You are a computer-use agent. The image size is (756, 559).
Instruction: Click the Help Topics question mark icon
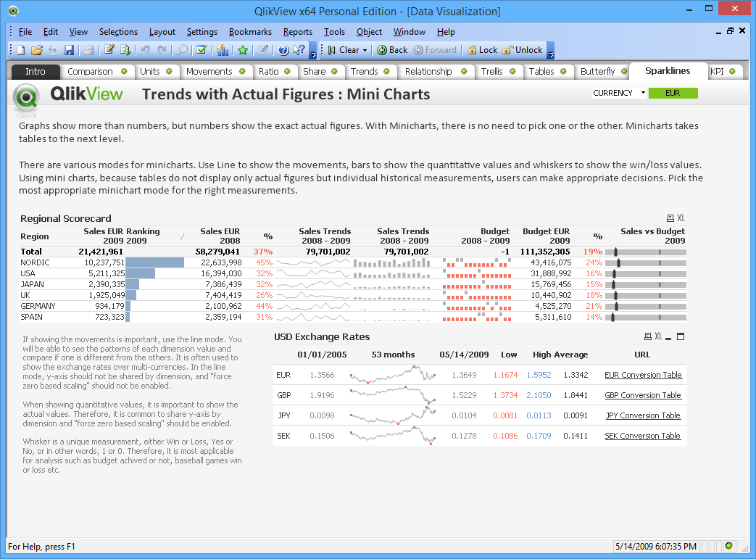(x=283, y=50)
